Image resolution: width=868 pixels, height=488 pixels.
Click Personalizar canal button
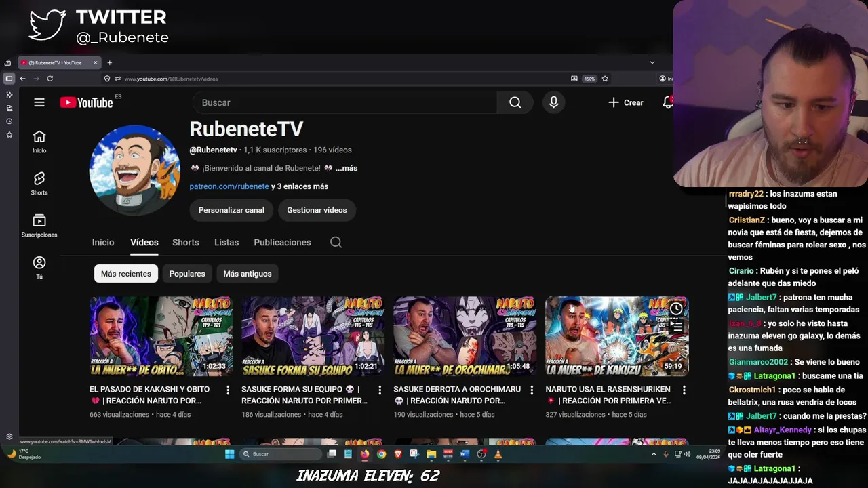tap(231, 210)
